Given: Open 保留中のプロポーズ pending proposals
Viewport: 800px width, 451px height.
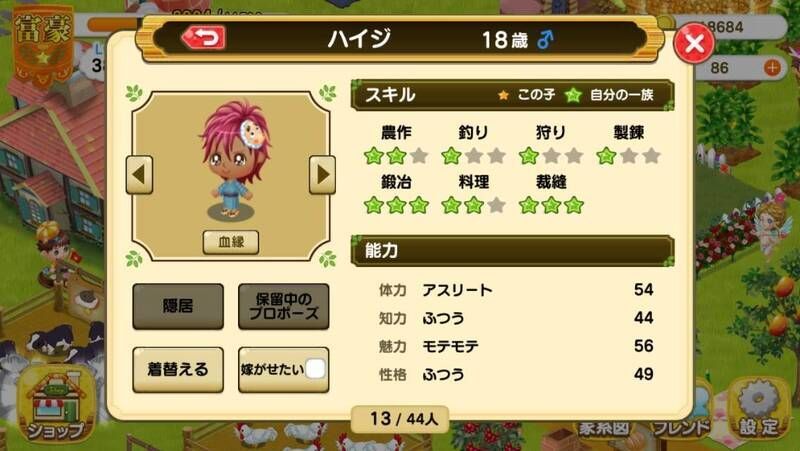Looking at the screenshot, I should [x=284, y=306].
